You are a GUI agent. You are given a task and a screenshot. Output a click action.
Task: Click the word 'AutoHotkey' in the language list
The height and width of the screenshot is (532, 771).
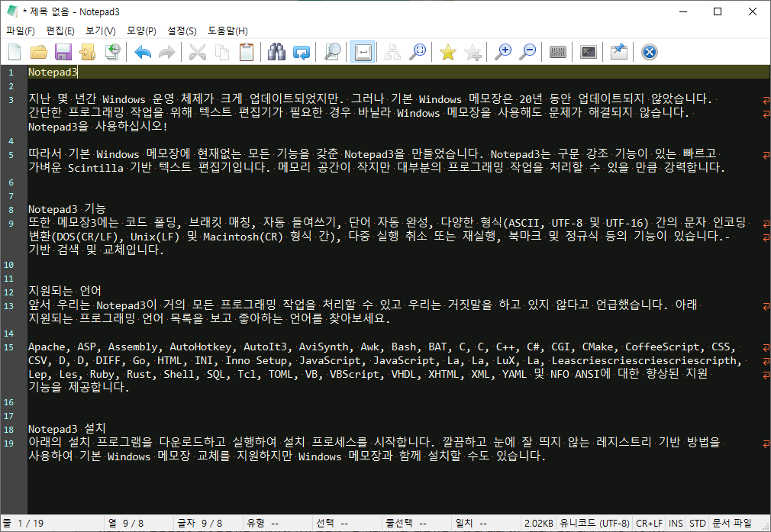click(200, 347)
